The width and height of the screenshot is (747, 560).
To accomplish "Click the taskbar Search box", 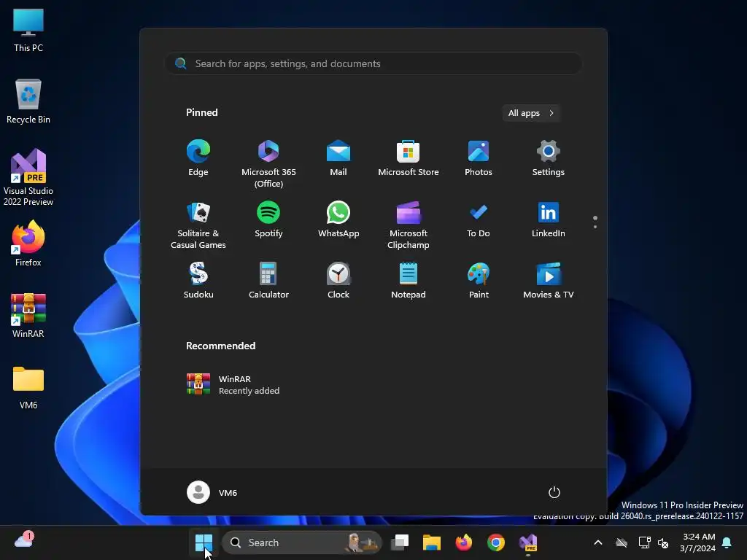I will [302, 542].
